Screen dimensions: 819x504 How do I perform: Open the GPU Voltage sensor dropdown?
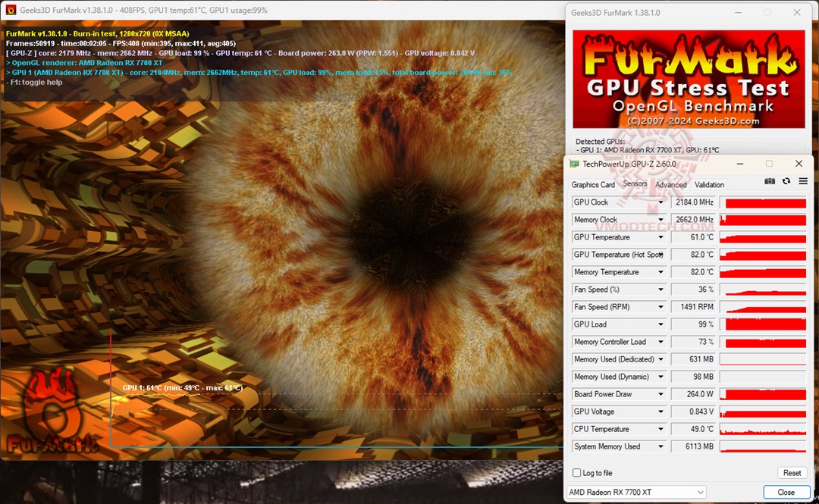[661, 412]
